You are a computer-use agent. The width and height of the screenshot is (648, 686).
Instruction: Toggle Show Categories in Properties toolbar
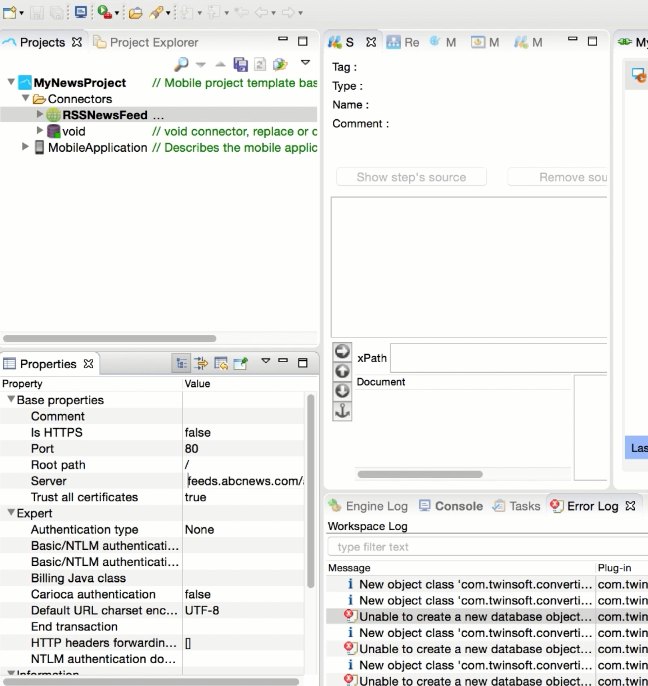(x=181, y=363)
